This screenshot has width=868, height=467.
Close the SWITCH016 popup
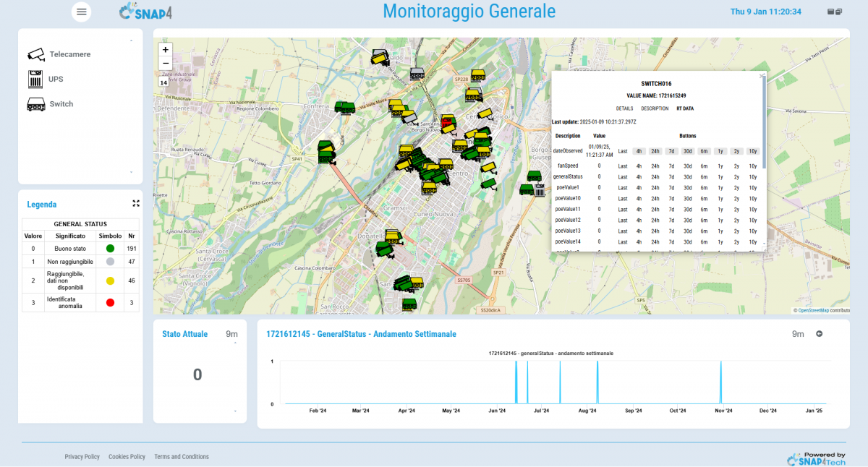pos(761,75)
